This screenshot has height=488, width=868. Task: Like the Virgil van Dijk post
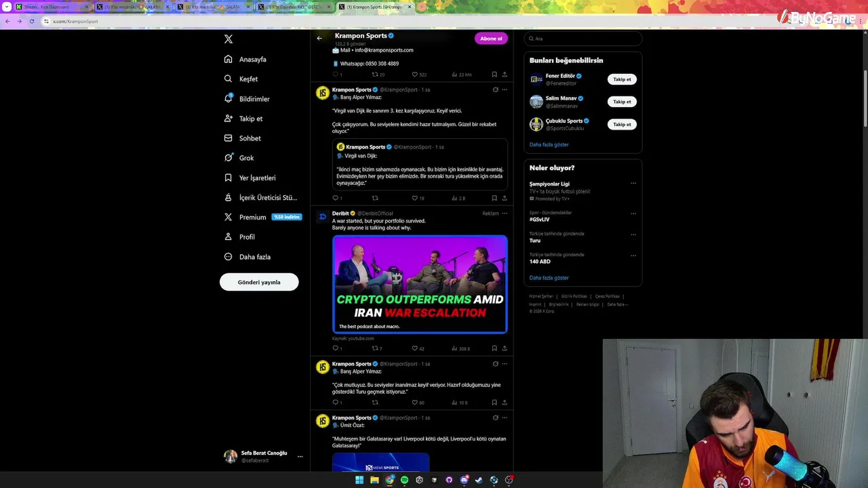click(415, 198)
